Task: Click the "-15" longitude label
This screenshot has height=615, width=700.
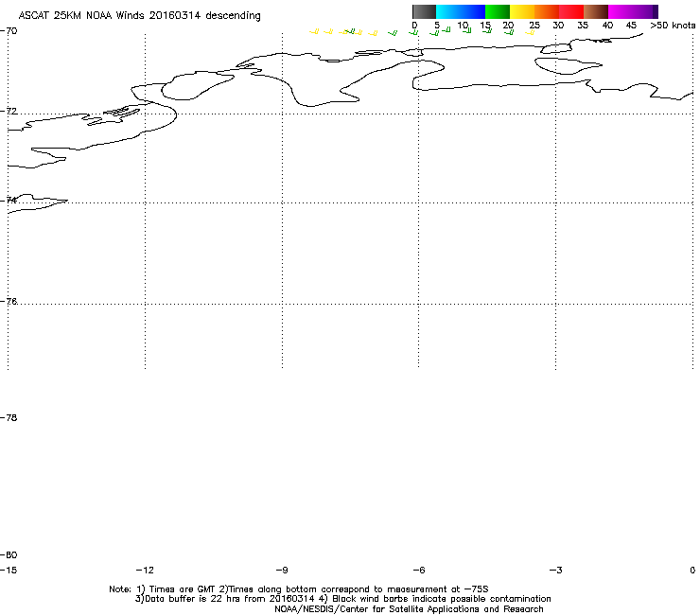Action: (9, 570)
